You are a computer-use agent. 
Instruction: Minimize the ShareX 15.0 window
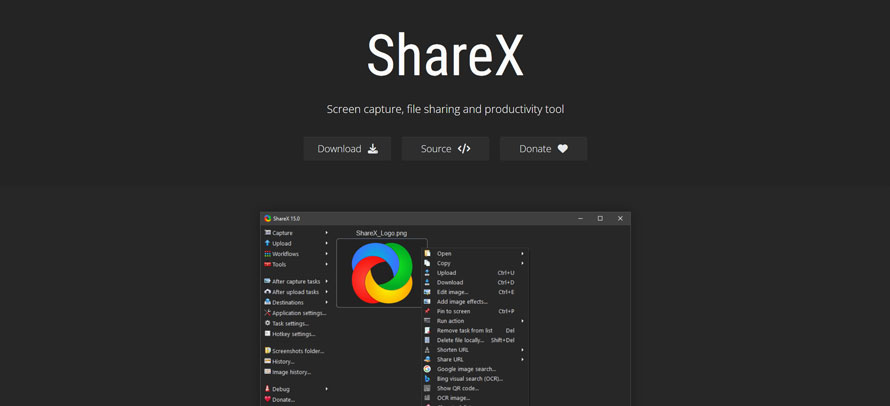(x=580, y=219)
